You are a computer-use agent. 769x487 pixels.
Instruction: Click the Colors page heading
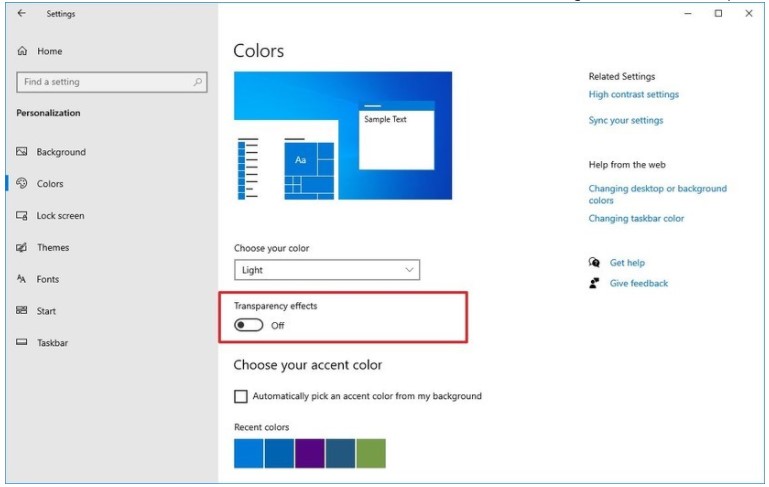click(x=258, y=51)
